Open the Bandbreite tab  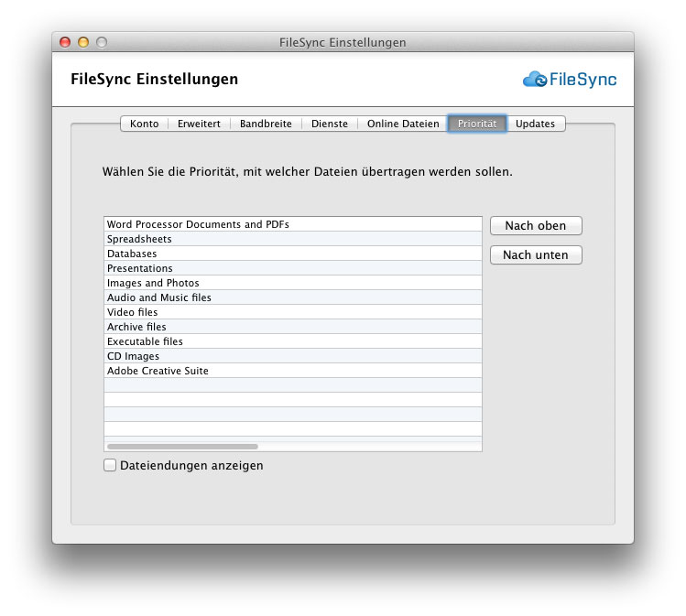click(266, 124)
